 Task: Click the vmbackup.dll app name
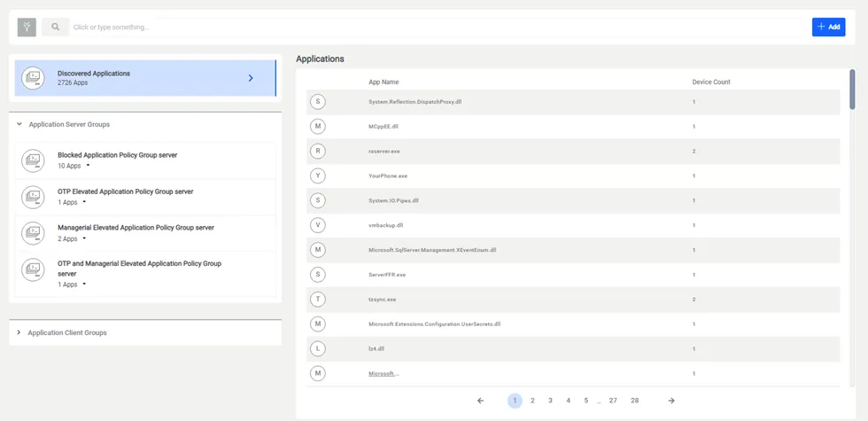coord(386,225)
